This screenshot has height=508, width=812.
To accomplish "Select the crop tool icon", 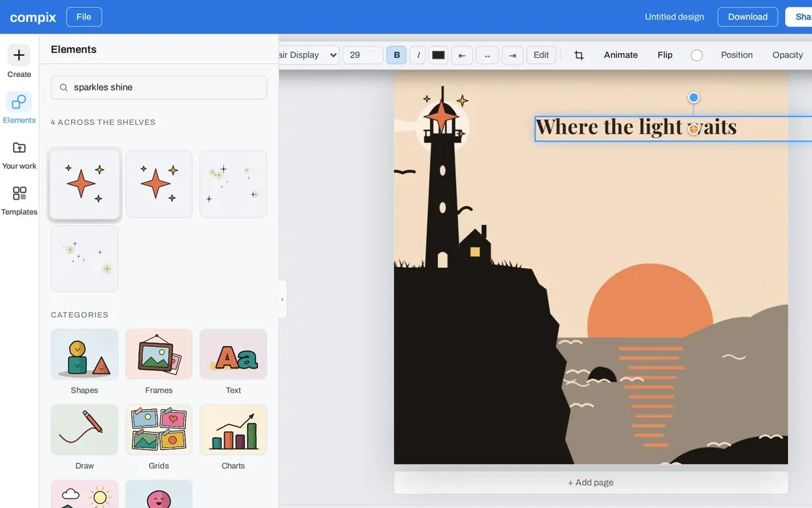I will [x=579, y=55].
